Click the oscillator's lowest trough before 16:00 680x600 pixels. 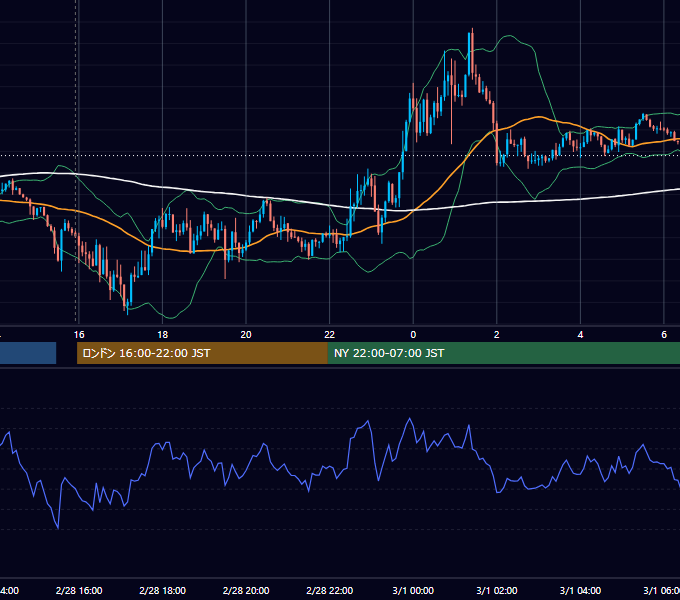point(58,528)
